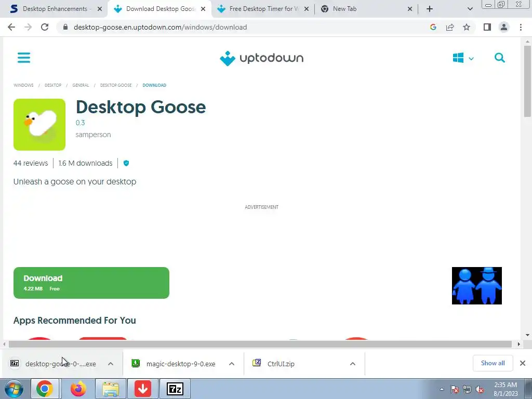Bookmark this page with star icon
This screenshot has width=532, height=399.
pos(467,27)
